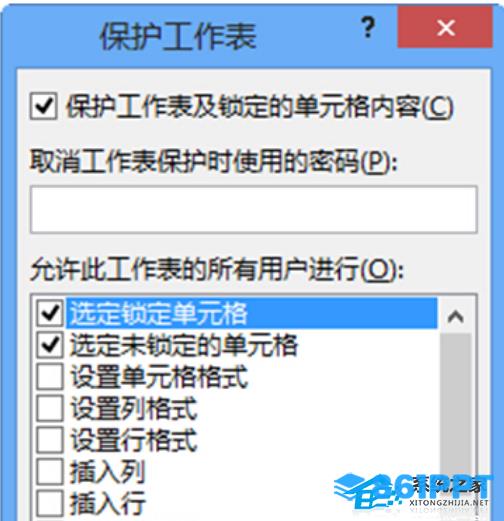
Task: Enable 插入行 checkbox
Action: click(50, 503)
